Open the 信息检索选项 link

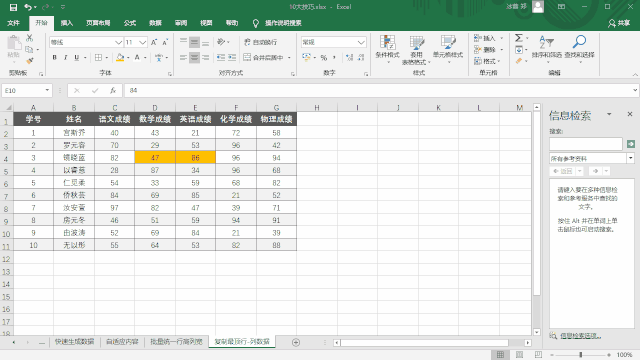click(580, 336)
